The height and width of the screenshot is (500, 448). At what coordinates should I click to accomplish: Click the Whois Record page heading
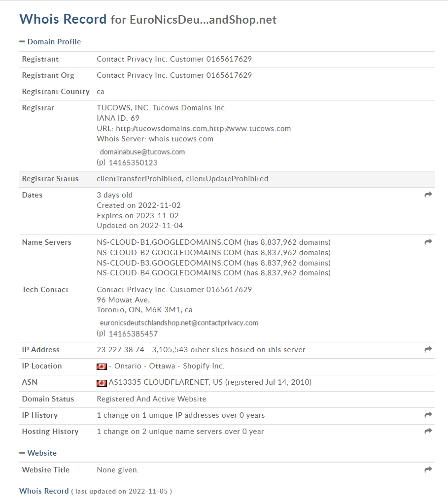tap(63, 19)
